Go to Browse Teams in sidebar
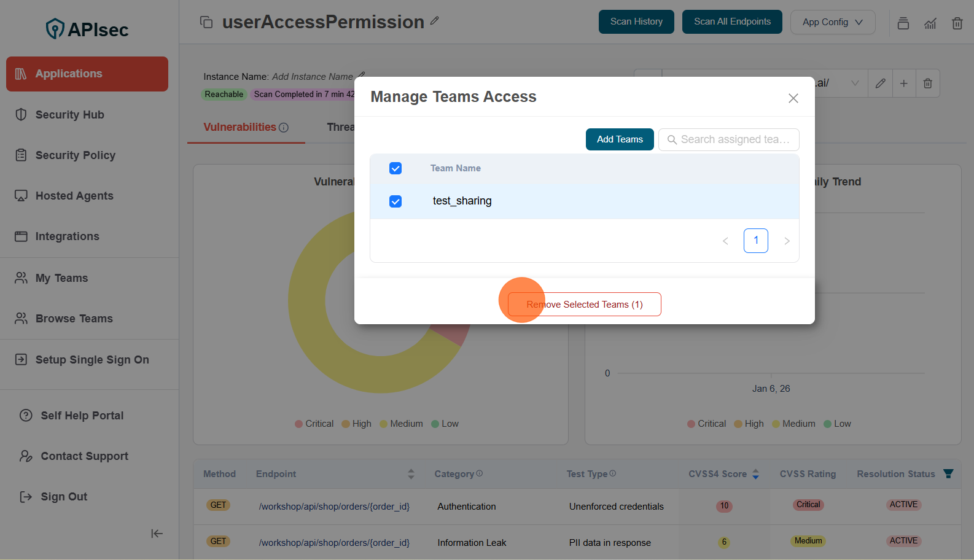 coord(74,319)
